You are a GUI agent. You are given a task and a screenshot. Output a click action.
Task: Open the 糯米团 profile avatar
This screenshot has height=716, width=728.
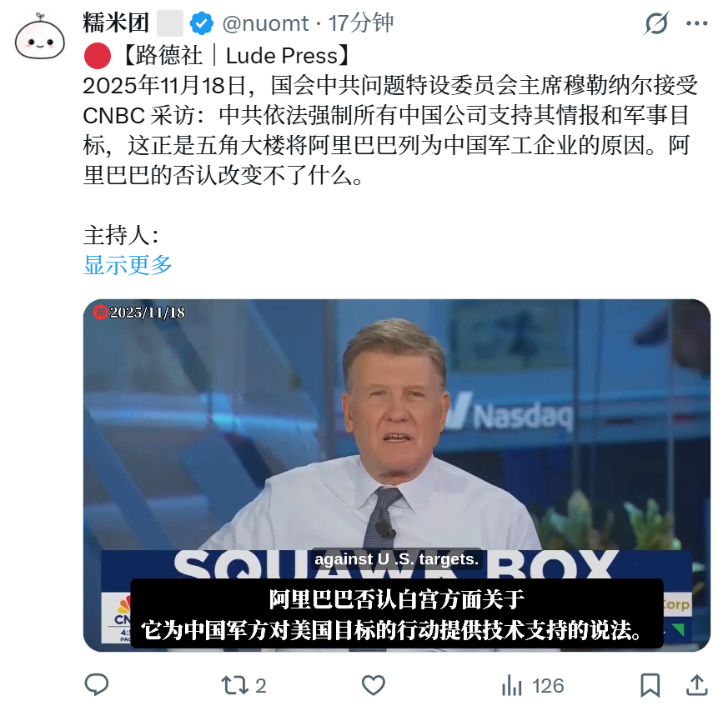pos(40,38)
